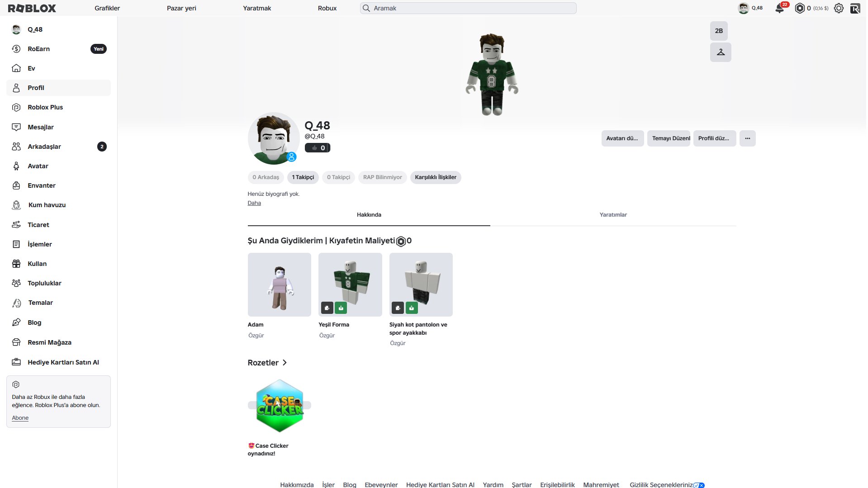
Task: Click the Q_48 profile avatar picture
Action: [274, 138]
